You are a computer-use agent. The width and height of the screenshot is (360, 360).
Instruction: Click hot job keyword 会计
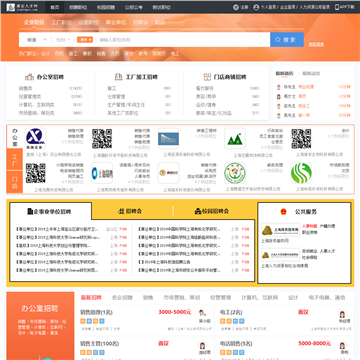[45, 53]
